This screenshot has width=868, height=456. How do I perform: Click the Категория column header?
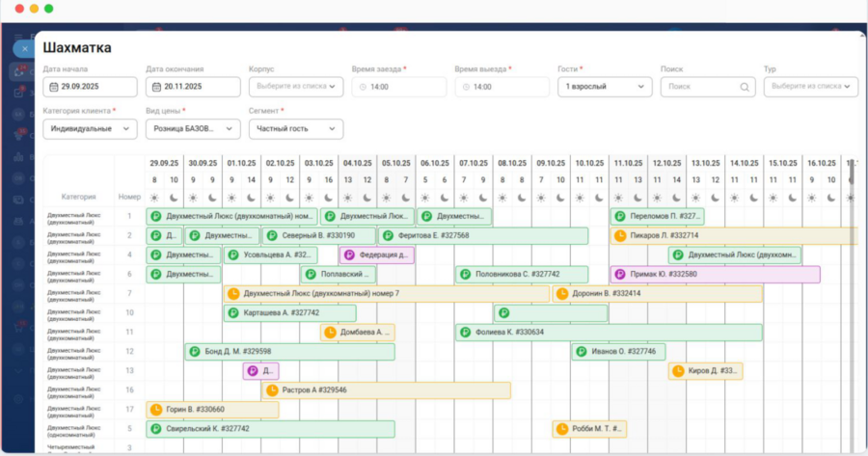[x=79, y=197]
